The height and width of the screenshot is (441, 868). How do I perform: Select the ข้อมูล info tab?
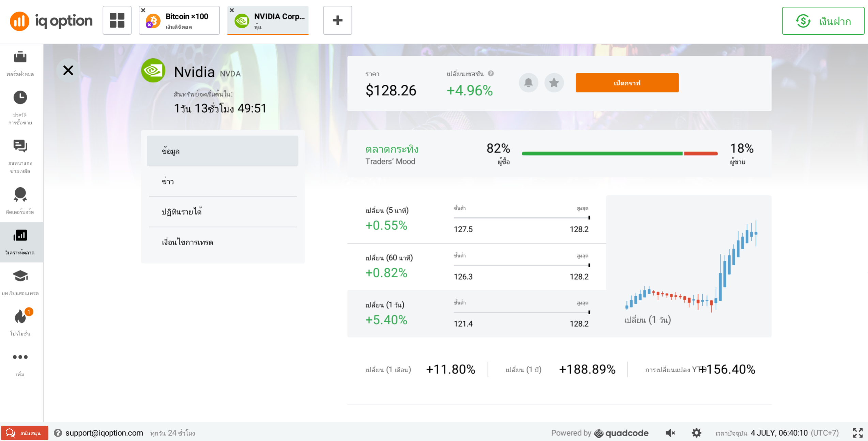[x=223, y=151]
